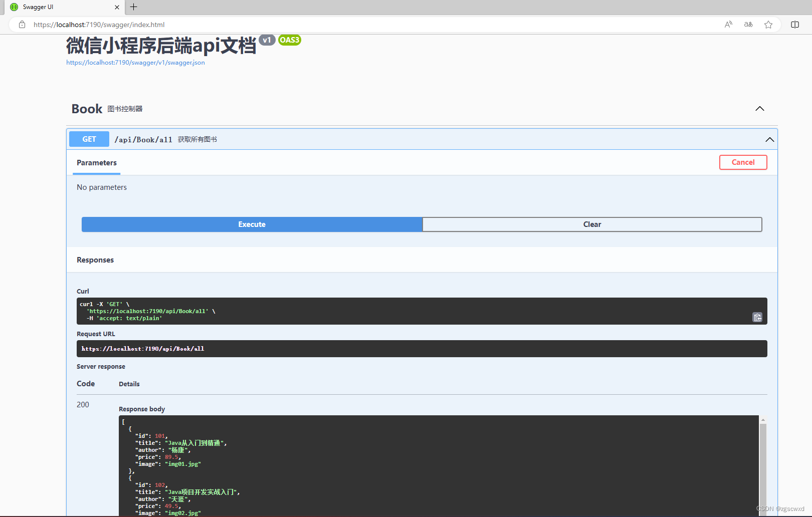Viewport: 812px width, 517px height.
Task: Click the split screen icon in the toolbar
Action: point(795,24)
